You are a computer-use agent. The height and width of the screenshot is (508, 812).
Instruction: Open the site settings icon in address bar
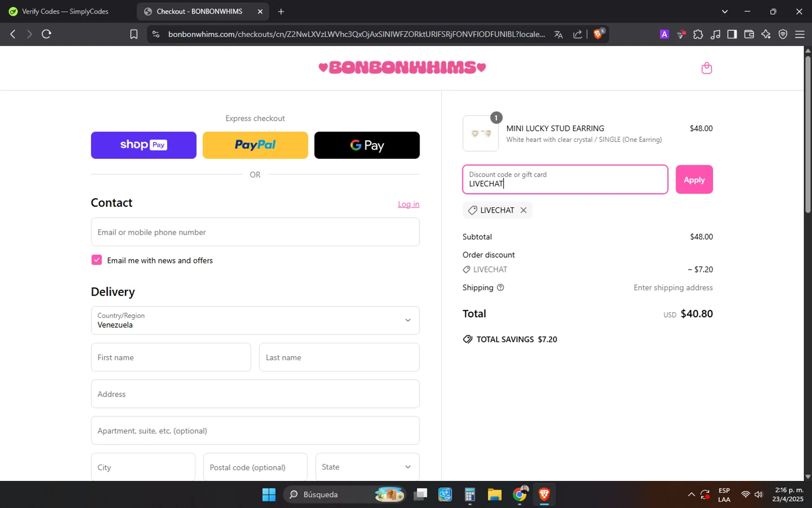tap(156, 34)
